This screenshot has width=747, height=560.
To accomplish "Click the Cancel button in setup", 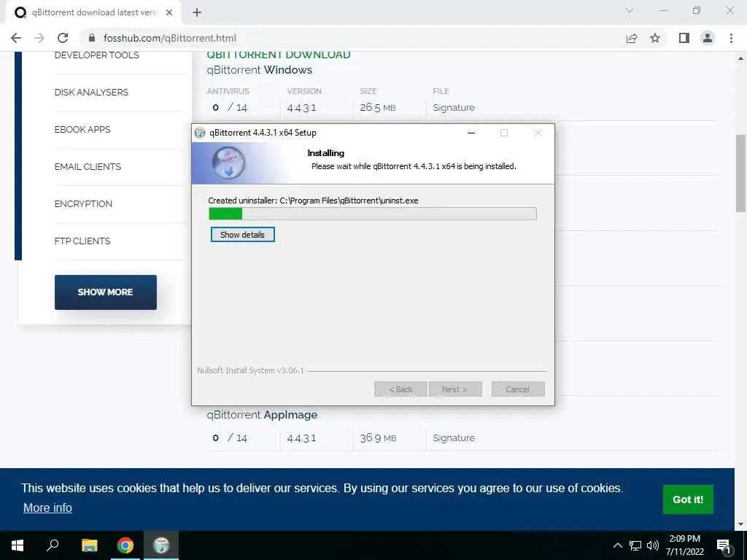I will coord(518,389).
